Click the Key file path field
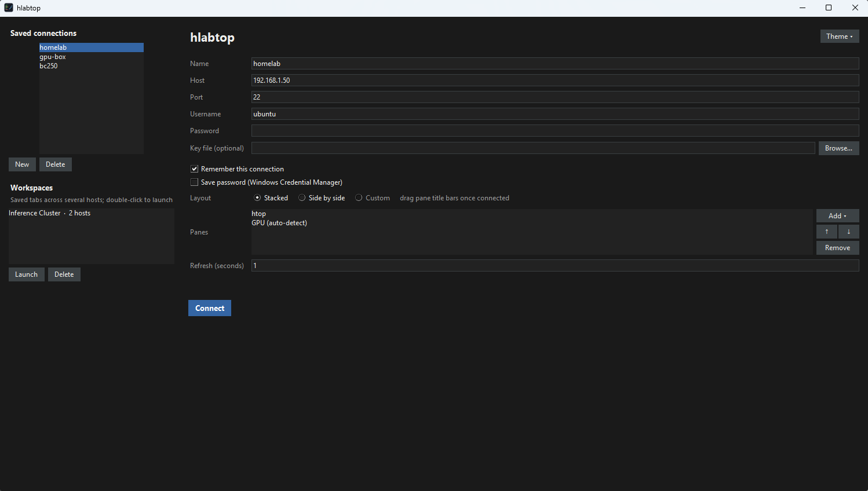The height and width of the screenshot is (491, 868). [533, 148]
